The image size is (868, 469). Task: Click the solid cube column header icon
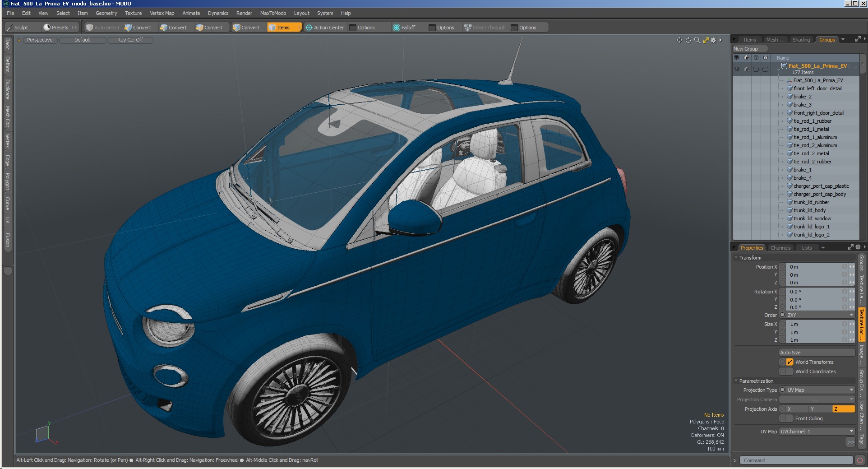click(x=766, y=58)
